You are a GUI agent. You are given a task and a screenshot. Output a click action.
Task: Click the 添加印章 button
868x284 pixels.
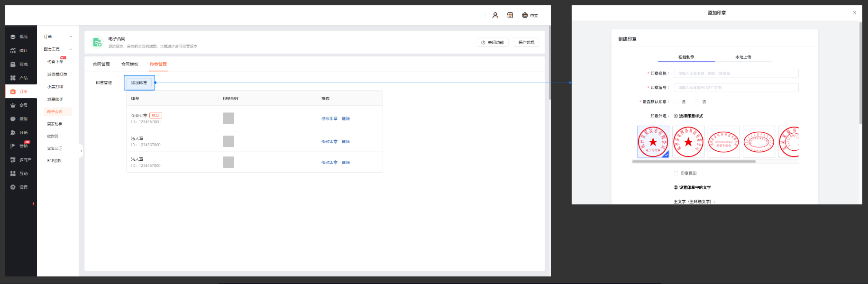[x=139, y=82]
